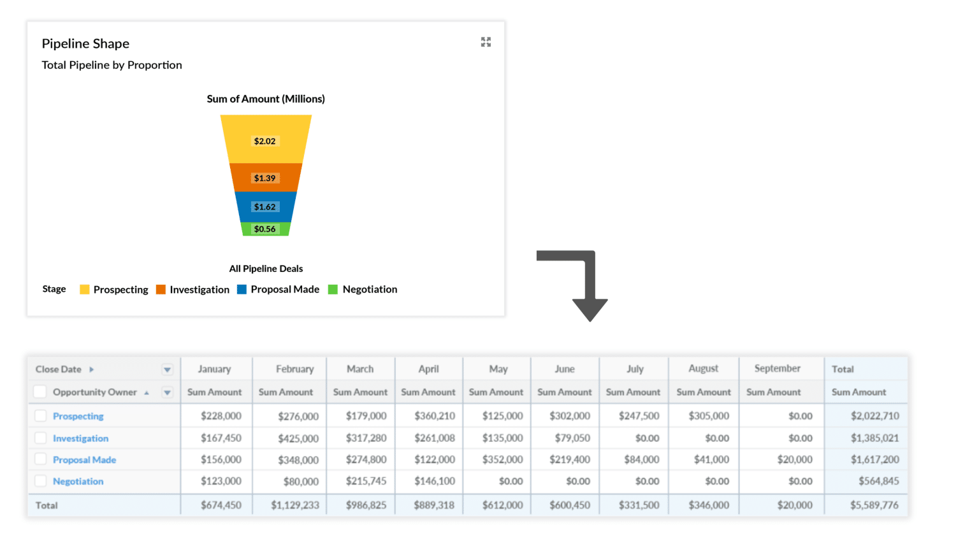Open the Opportunity Owner dropdown menu
The width and height of the screenshot is (979, 560).
[167, 392]
